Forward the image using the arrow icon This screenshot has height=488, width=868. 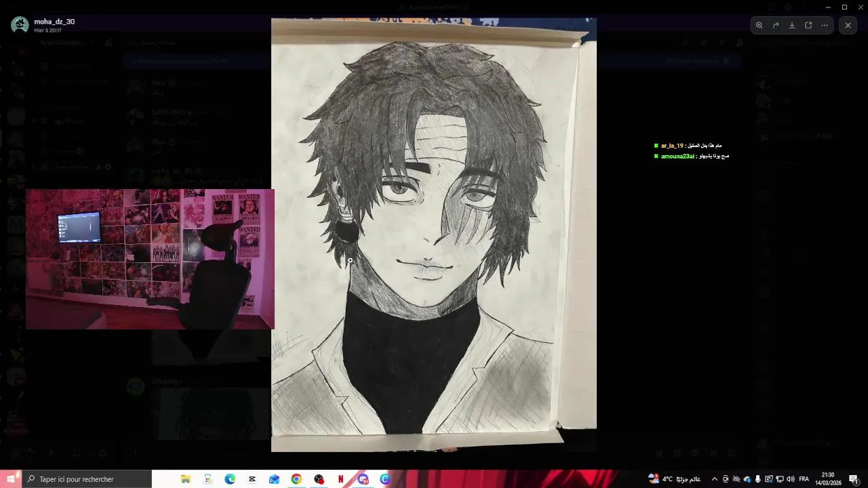776,25
